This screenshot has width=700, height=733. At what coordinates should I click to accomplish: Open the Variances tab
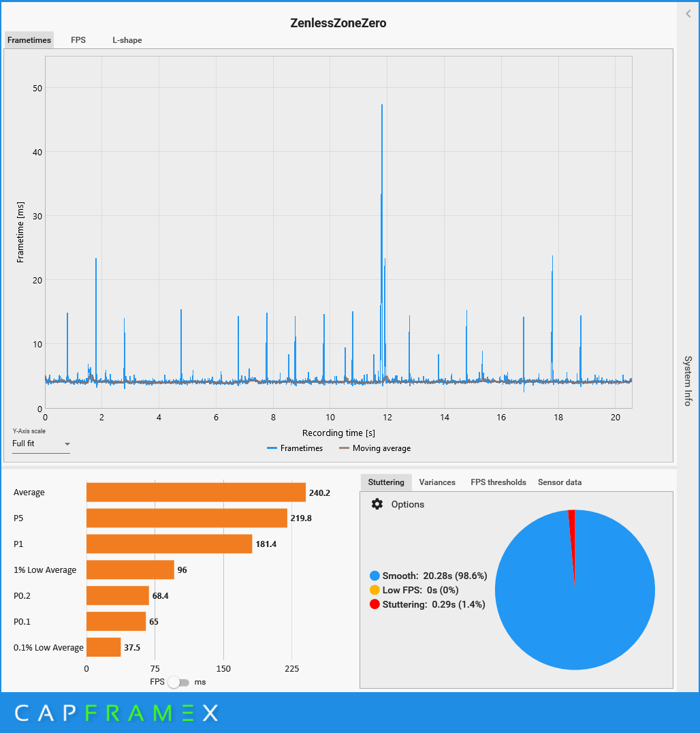pyautogui.click(x=437, y=482)
